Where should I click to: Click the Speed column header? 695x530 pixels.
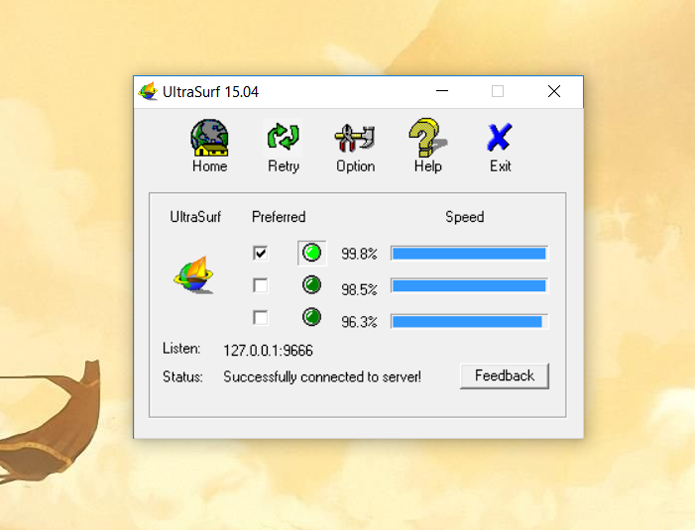(x=465, y=217)
